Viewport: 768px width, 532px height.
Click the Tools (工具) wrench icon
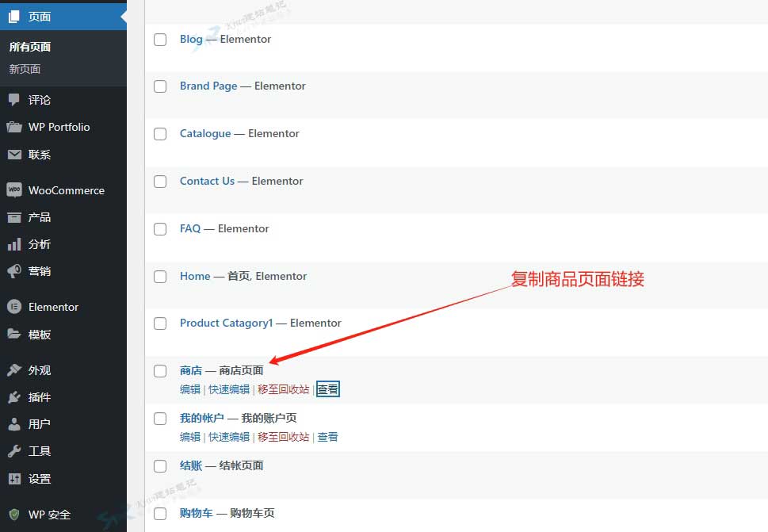click(x=14, y=450)
